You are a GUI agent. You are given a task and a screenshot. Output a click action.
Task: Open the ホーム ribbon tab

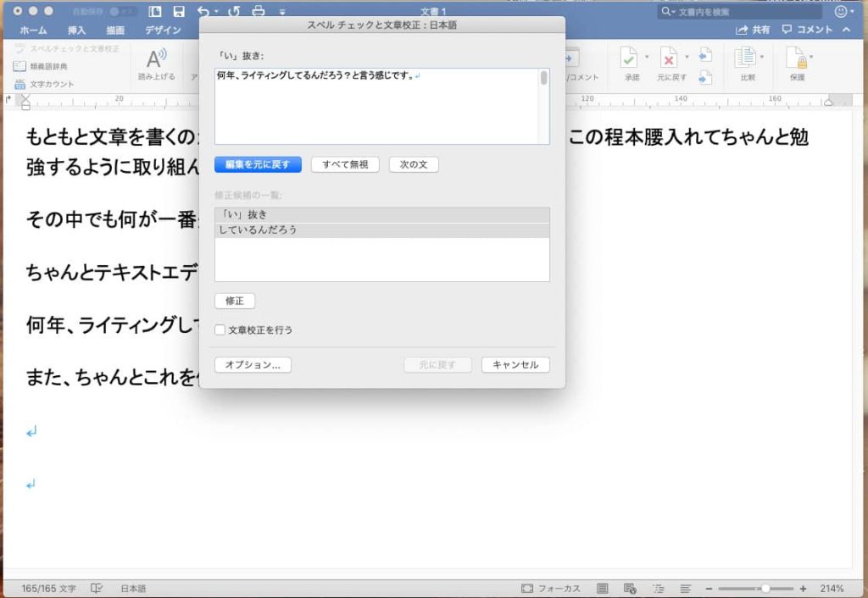[x=33, y=30]
